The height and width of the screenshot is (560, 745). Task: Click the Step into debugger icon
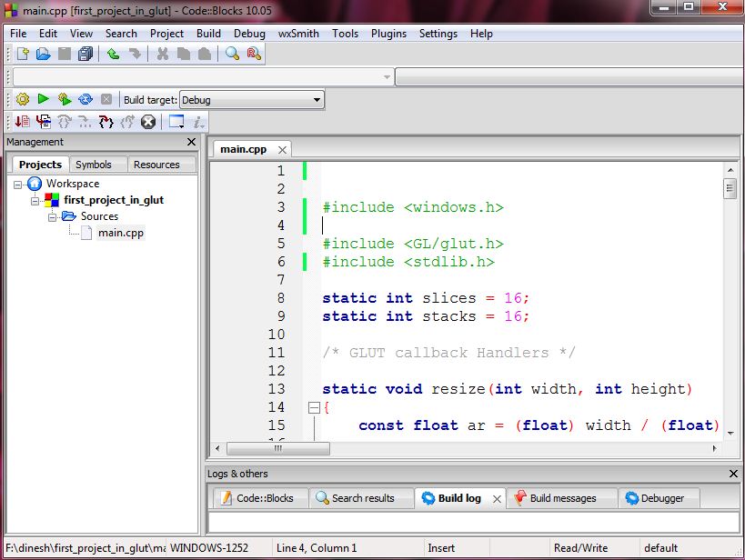(x=106, y=122)
